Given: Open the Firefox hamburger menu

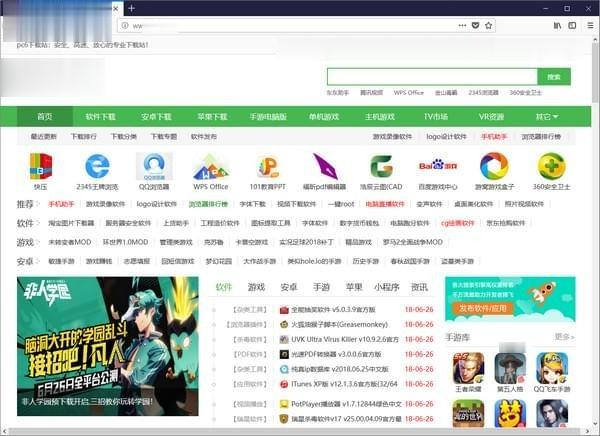Looking at the screenshot, I should [590, 26].
